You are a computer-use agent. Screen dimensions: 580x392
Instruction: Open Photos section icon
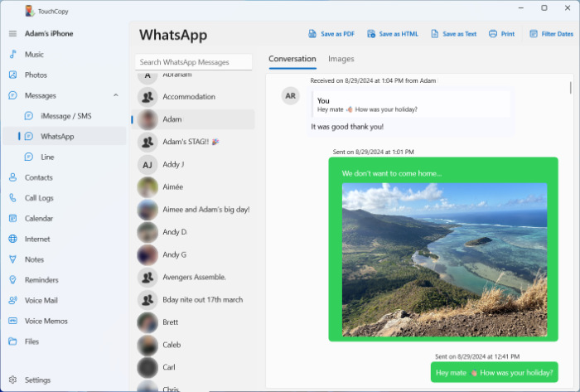click(12, 75)
